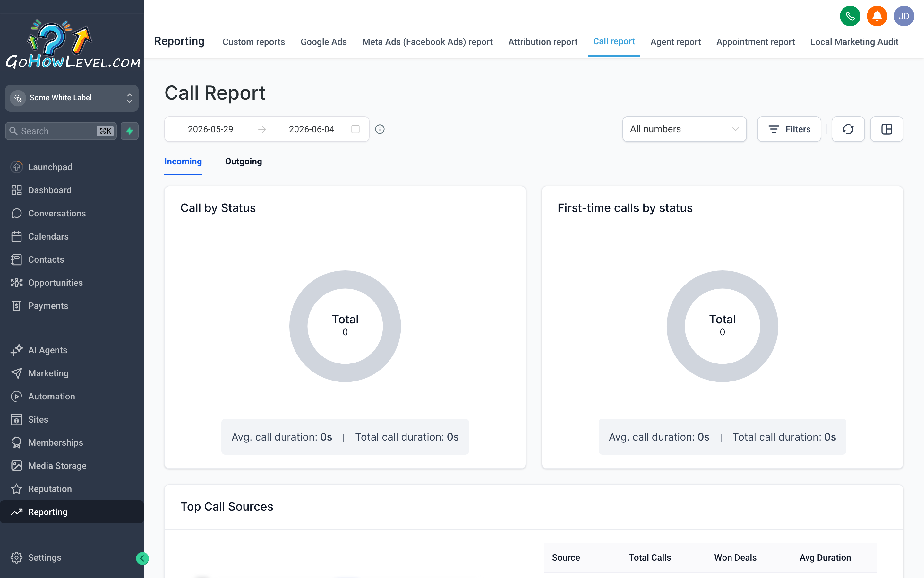Open Agent report tab
The height and width of the screenshot is (578, 924).
675,42
